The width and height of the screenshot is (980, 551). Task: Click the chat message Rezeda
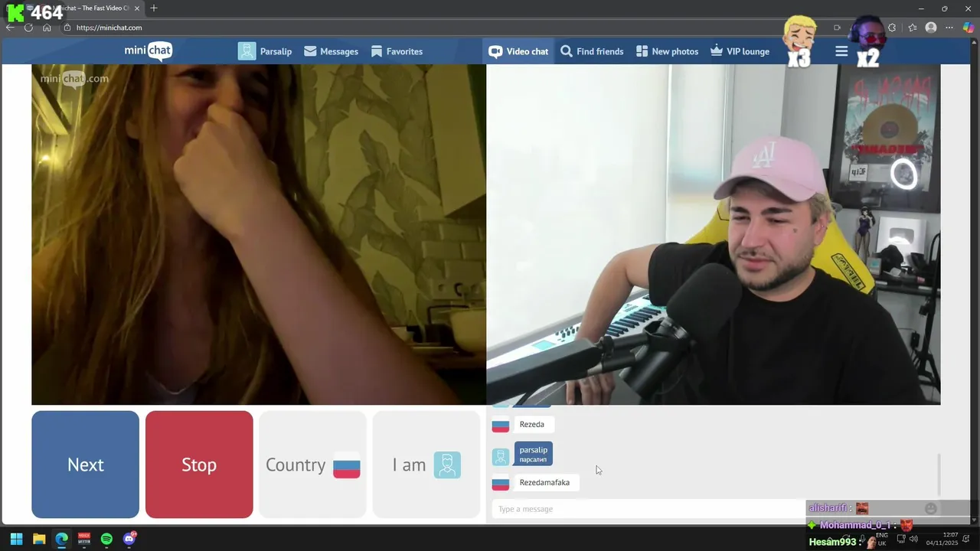pyautogui.click(x=532, y=424)
